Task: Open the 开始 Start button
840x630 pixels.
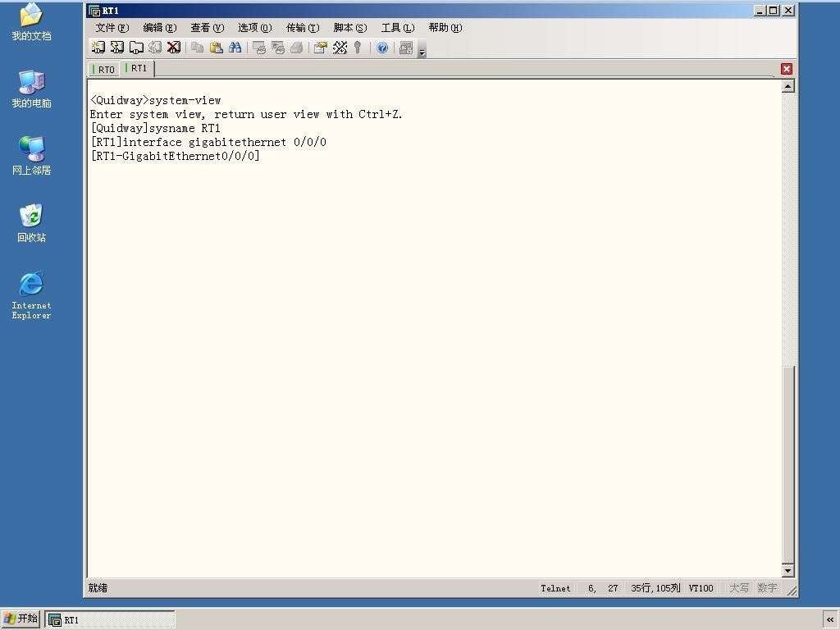Action: [x=21, y=619]
